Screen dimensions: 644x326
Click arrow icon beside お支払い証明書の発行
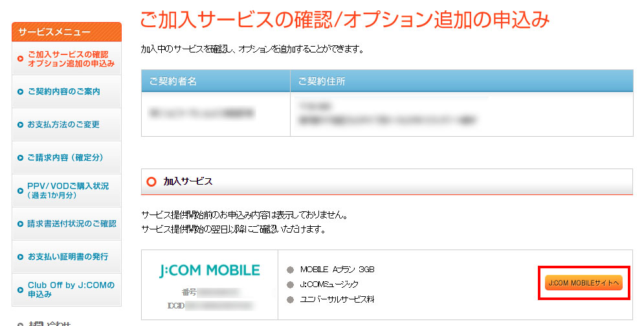(20, 257)
